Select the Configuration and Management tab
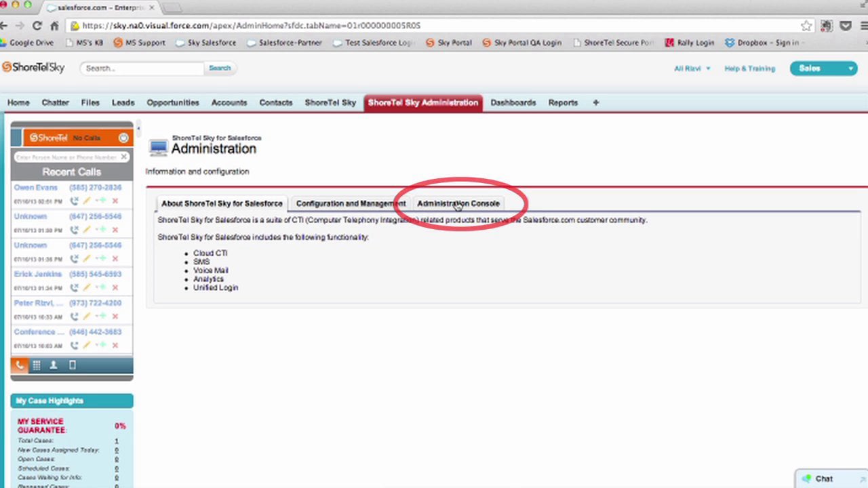 click(351, 203)
